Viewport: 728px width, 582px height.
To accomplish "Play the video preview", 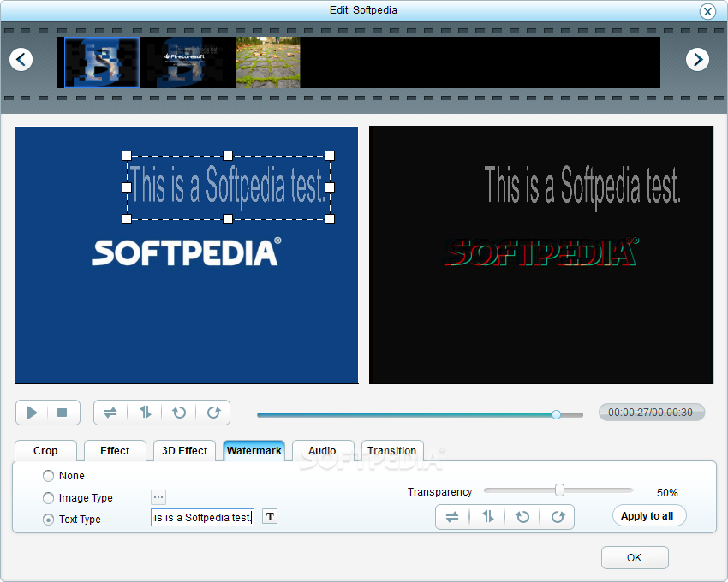I will 32,413.
